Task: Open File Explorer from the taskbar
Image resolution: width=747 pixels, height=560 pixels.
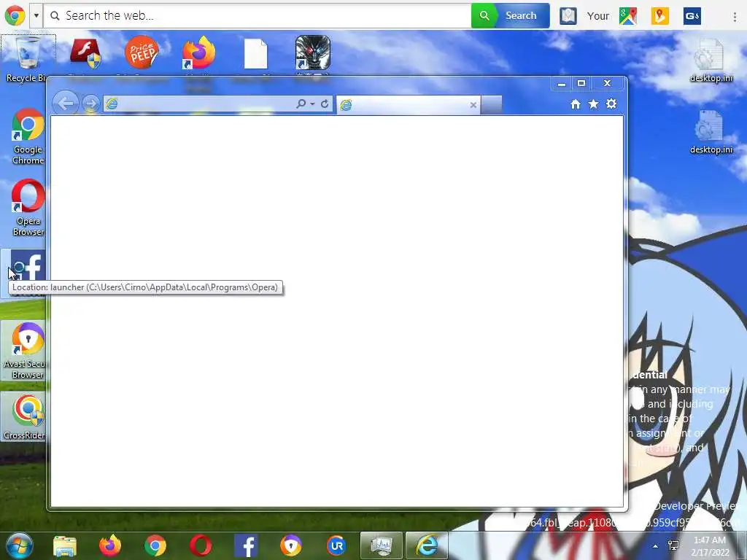Action: [65, 545]
